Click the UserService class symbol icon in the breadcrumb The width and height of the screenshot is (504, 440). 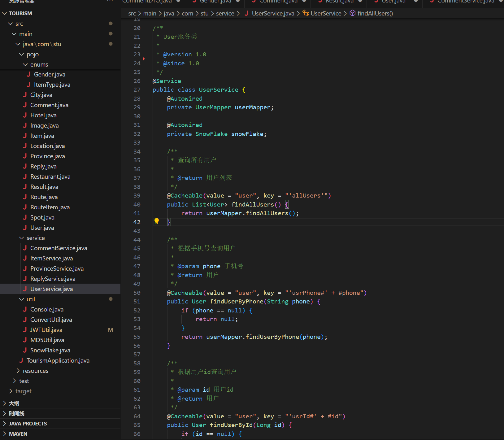point(306,13)
